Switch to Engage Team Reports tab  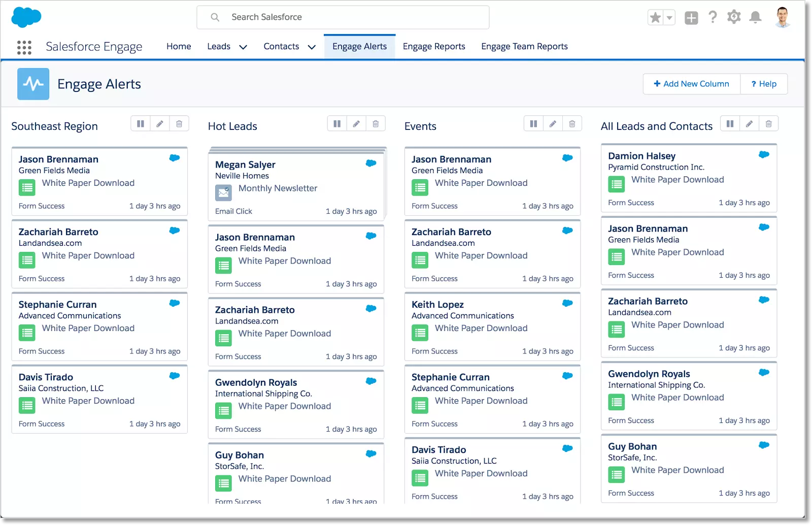524,46
